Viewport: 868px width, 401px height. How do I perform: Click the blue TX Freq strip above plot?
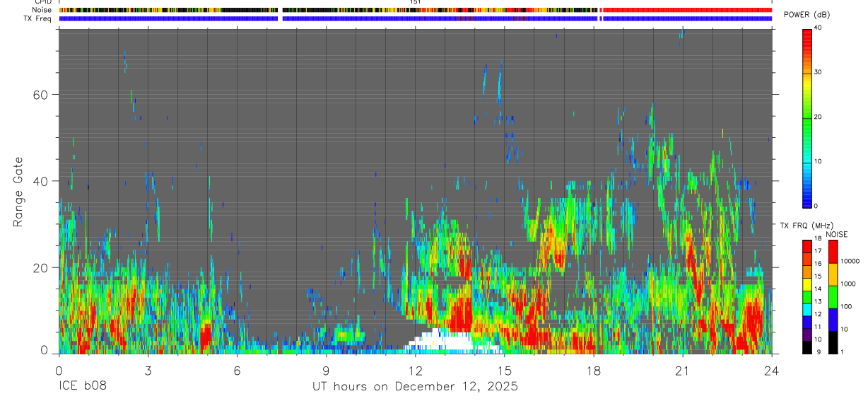point(416,18)
